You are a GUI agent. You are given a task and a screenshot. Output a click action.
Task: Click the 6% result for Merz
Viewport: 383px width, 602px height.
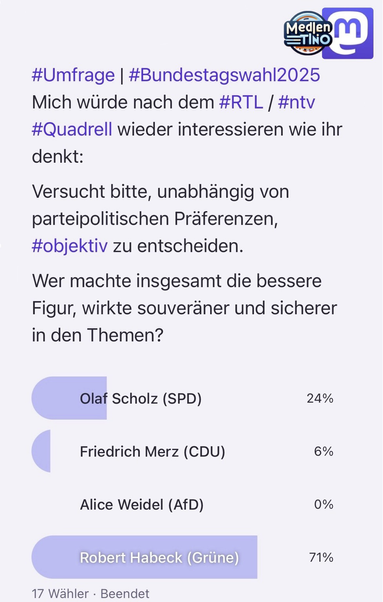click(x=324, y=452)
